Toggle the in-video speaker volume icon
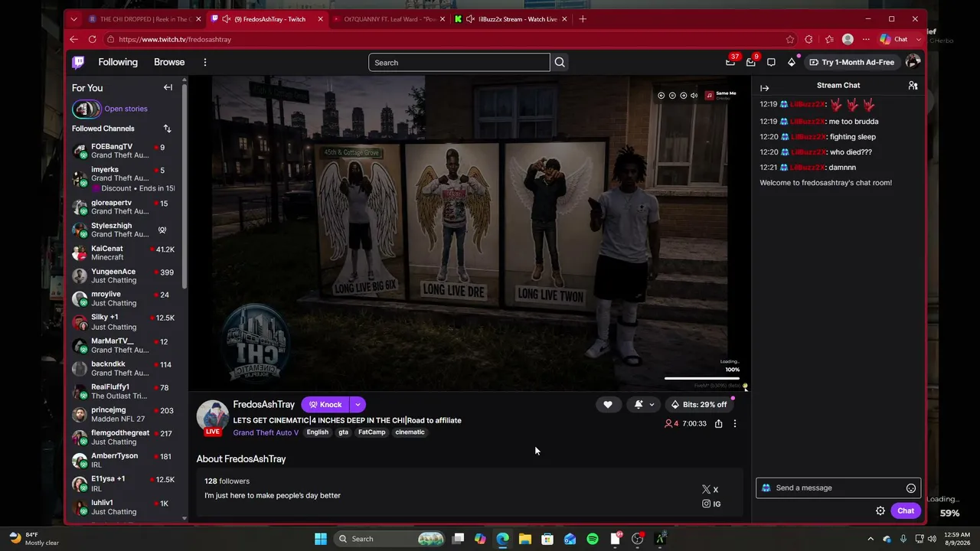 click(694, 96)
